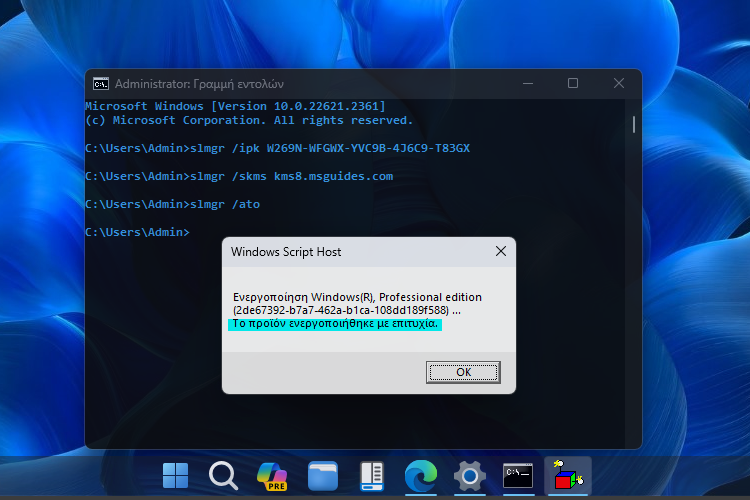Click the Command Prompt title bar icon
The image size is (750, 500).
[x=101, y=84]
